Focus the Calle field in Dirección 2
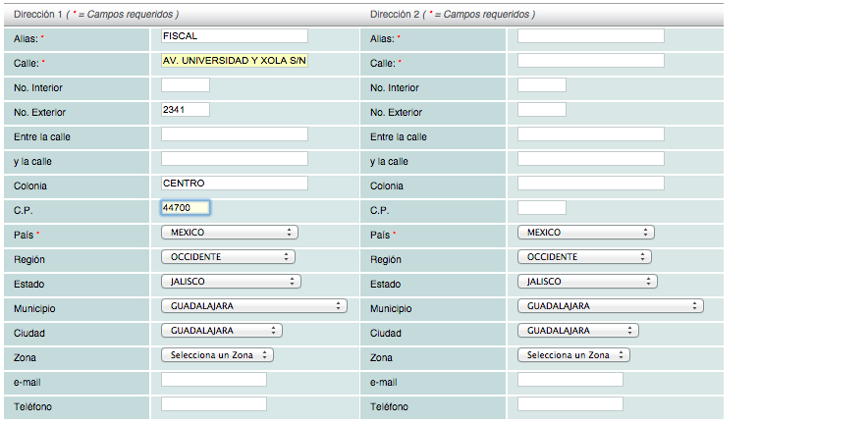Image resolution: width=868 pixels, height=423 pixels. click(x=590, y=61)
